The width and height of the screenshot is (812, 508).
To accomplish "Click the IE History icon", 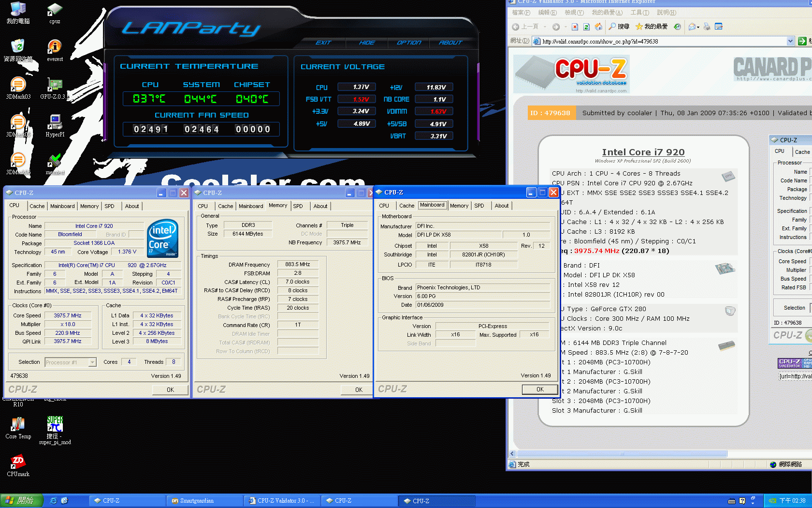I will 678,27.
